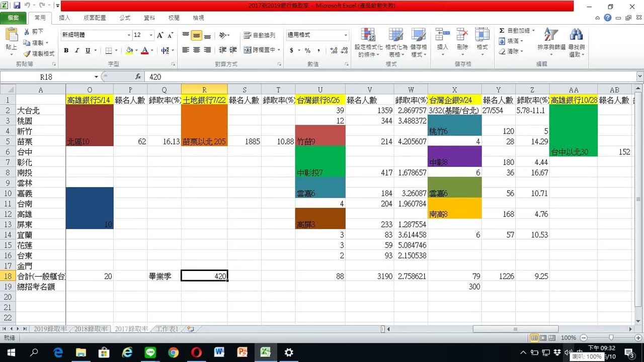Click the zoom slider handle
Image resolution: width=644 pixels, height=362 pixels.
[611, 338]
